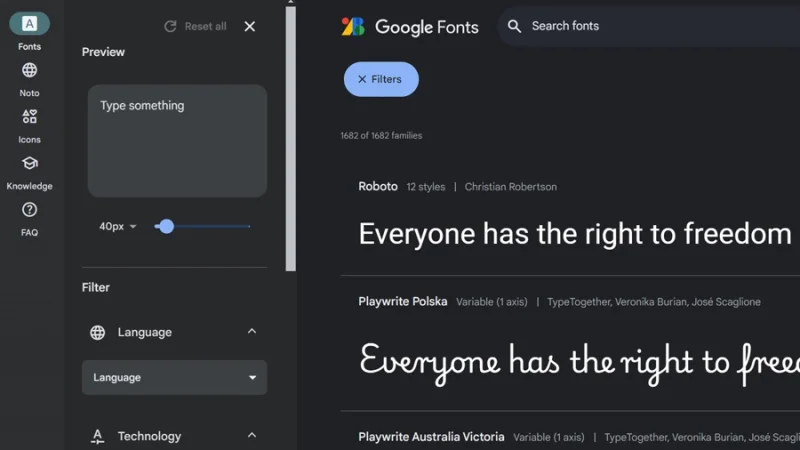This screenshot has height=450, width=800.
Task: Open the Knowledge graduation cap icon
Action: pyautogui.click(x=30, y=163)
